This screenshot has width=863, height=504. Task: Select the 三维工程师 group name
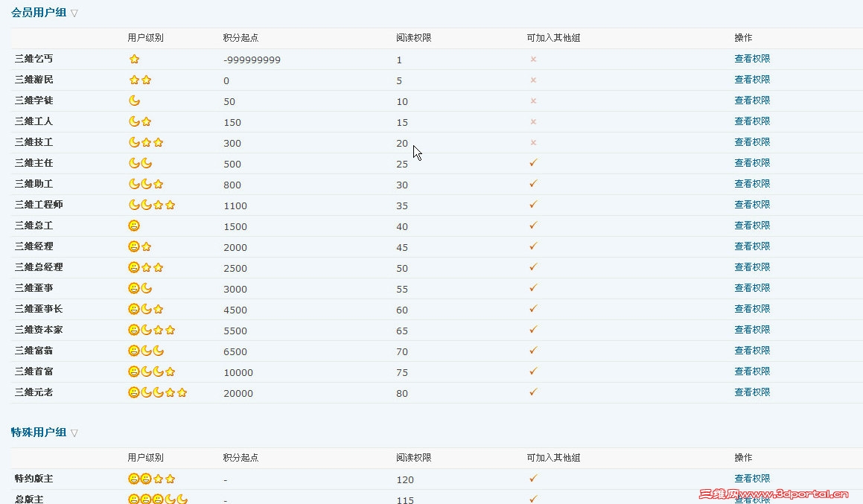39,205
